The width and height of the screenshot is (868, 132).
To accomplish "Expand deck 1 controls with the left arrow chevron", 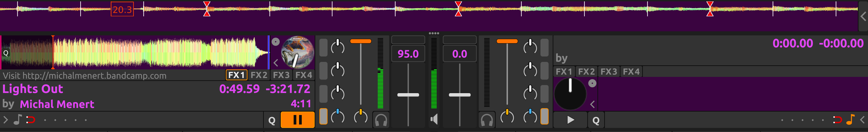I will [x=5, y=120].
